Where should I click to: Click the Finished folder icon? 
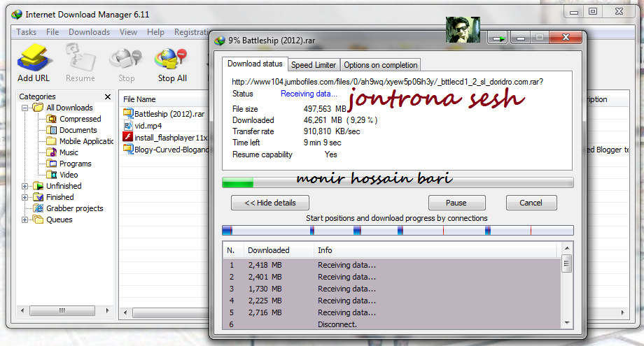point(38,197)
